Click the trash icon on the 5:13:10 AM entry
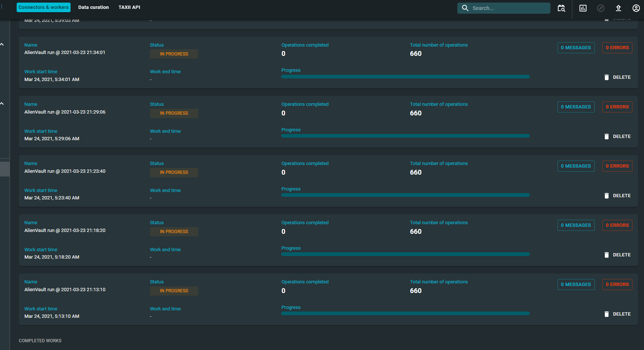 pos(607,314)
